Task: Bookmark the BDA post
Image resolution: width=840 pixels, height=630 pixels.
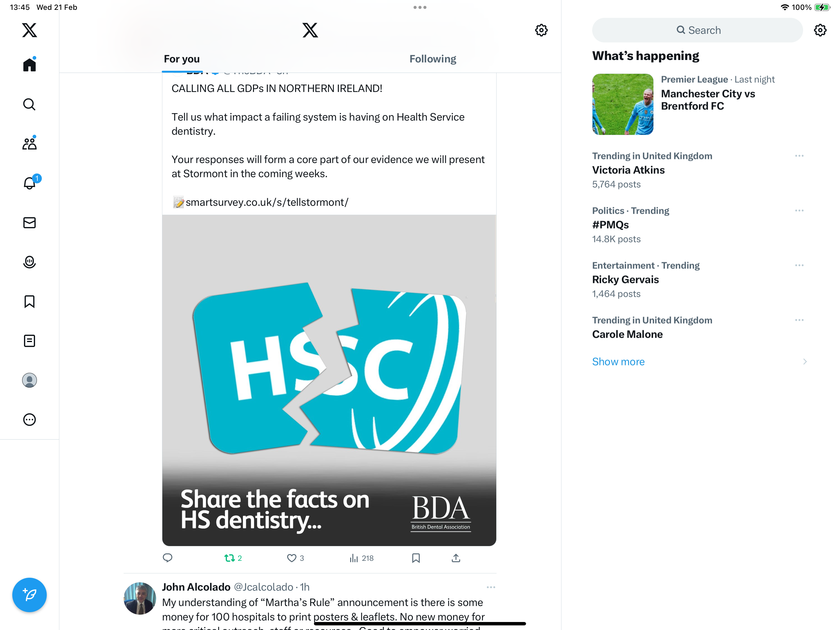Action: click(x=416, y=558)
